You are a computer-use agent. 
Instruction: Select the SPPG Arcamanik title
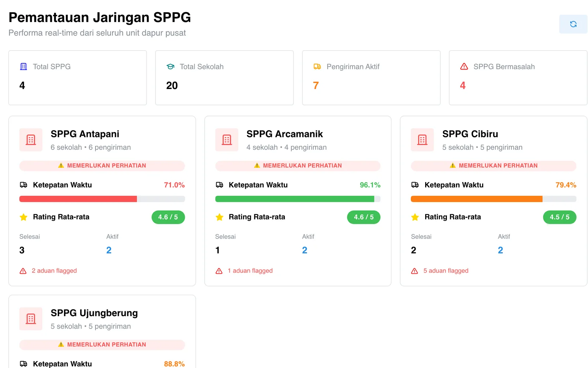tap(284, 134)
